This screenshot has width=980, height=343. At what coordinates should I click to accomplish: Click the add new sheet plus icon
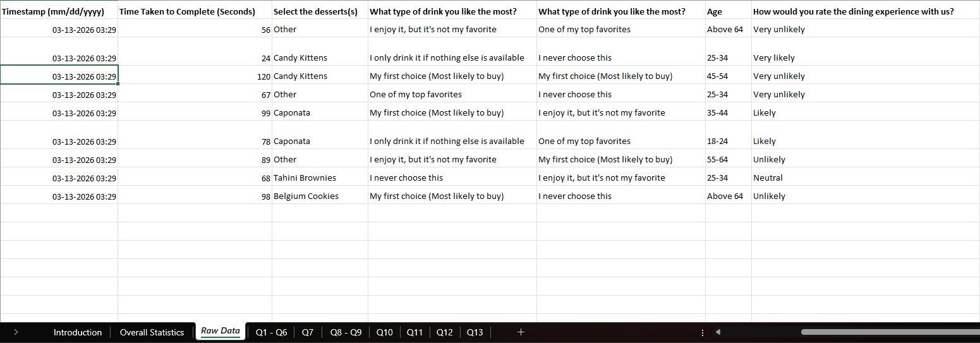pos(521,332)
